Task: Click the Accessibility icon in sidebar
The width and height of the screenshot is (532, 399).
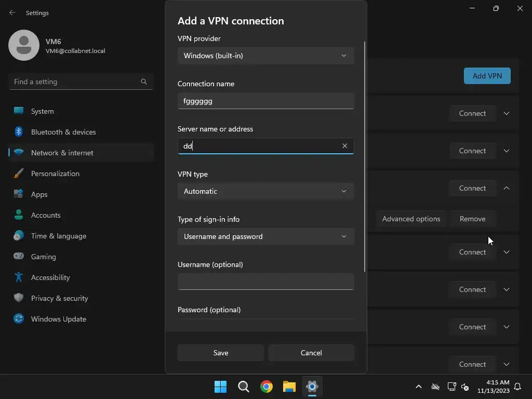Action: (x=19, y=277)
